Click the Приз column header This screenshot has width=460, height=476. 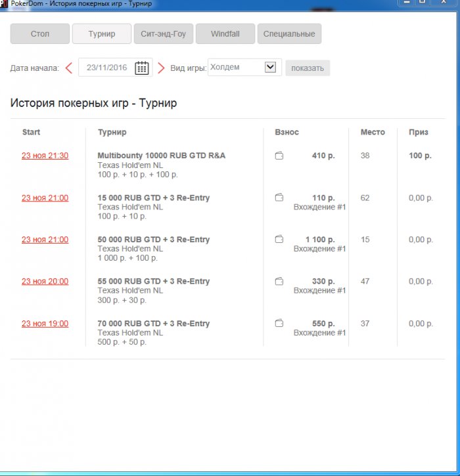[x=419, y=133]
